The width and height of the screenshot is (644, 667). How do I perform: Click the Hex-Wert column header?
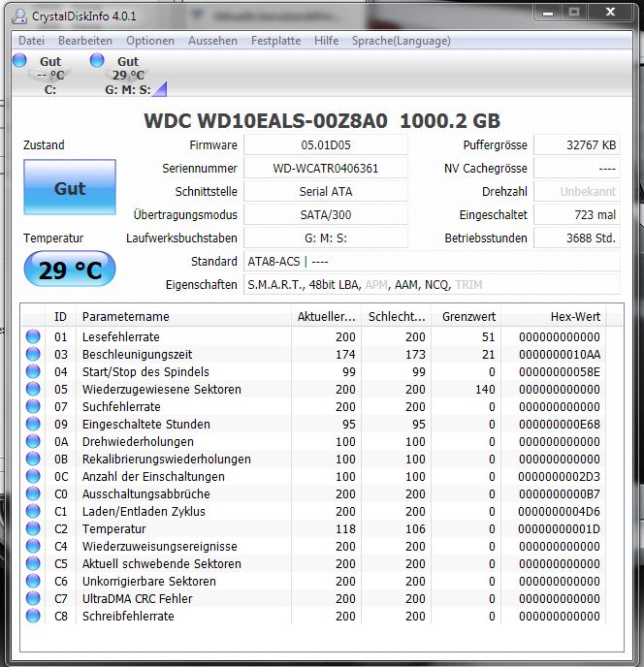[554, 316]
